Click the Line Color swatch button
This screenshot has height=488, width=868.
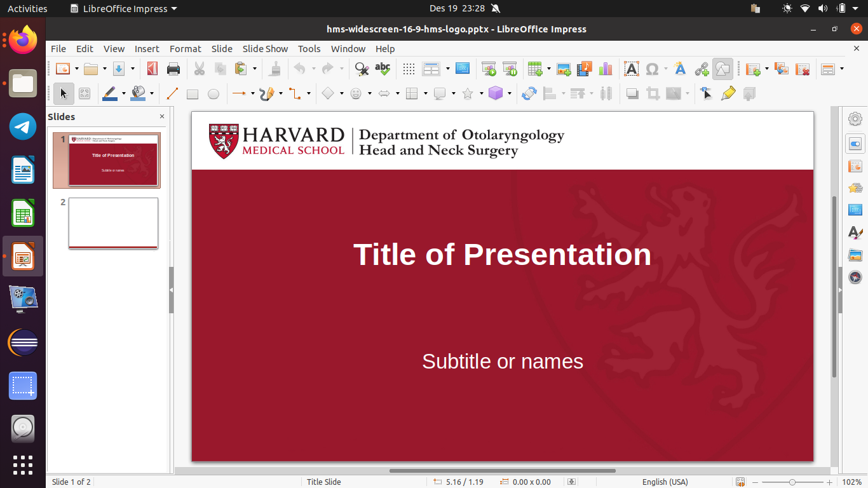click(x=109, y=94)
